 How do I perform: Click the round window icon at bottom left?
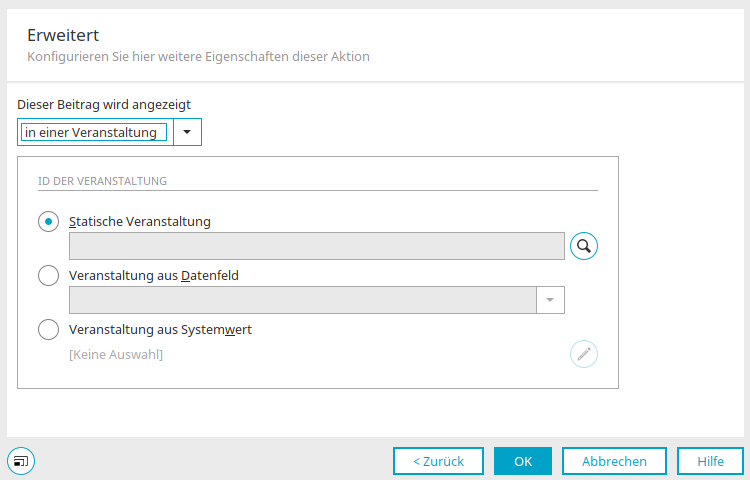[x=21, y=461]
